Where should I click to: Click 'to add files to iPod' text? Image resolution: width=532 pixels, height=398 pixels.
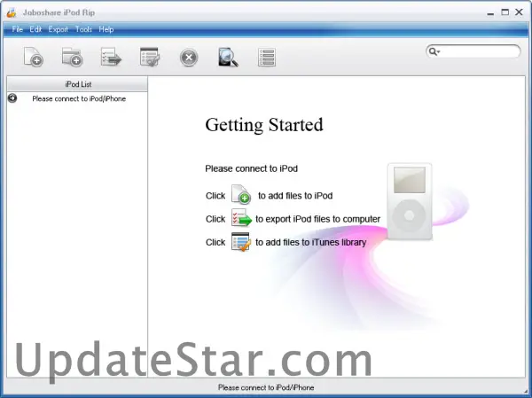[x=295, y=196]
